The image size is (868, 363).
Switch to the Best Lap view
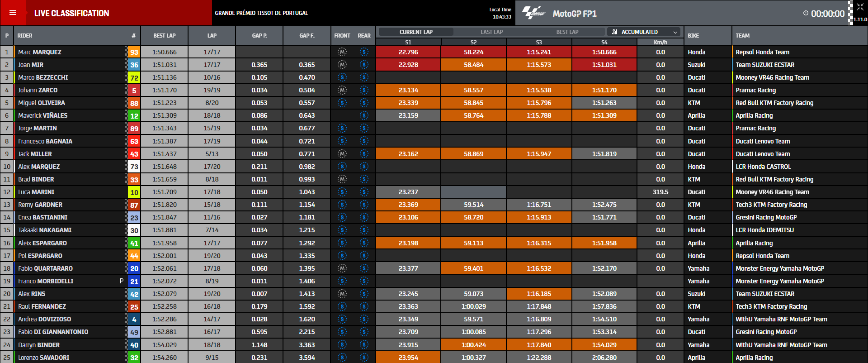(x=567, y=32)
